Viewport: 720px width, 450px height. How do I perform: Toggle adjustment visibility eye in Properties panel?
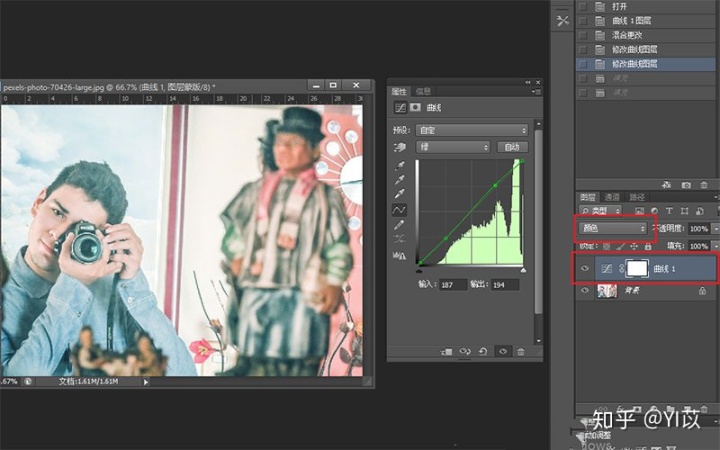(503, 352)
